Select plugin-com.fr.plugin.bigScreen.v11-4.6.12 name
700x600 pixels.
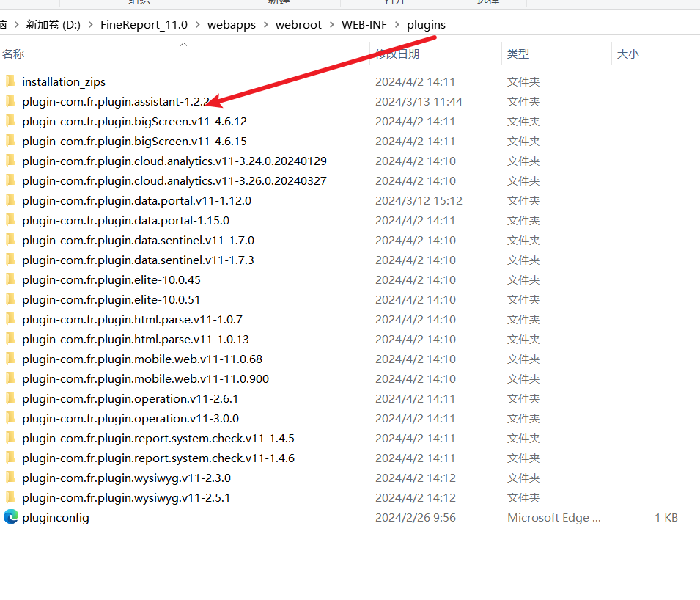134,121
